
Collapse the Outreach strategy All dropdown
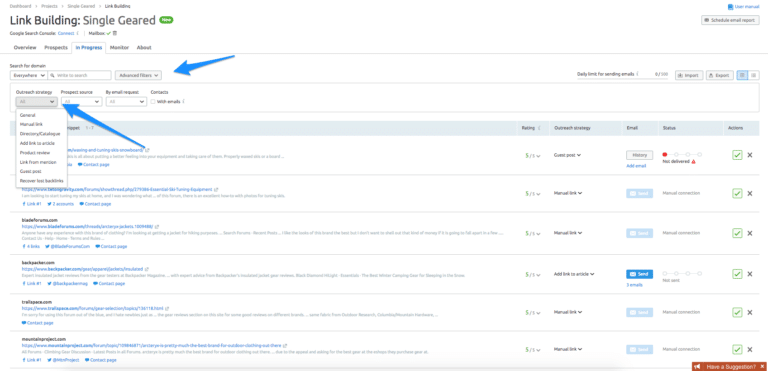coord(36,101)
